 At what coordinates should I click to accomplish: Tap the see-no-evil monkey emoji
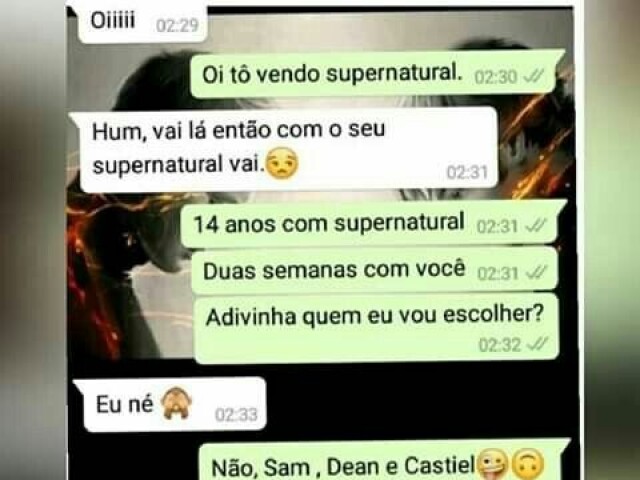pos(176,403)
